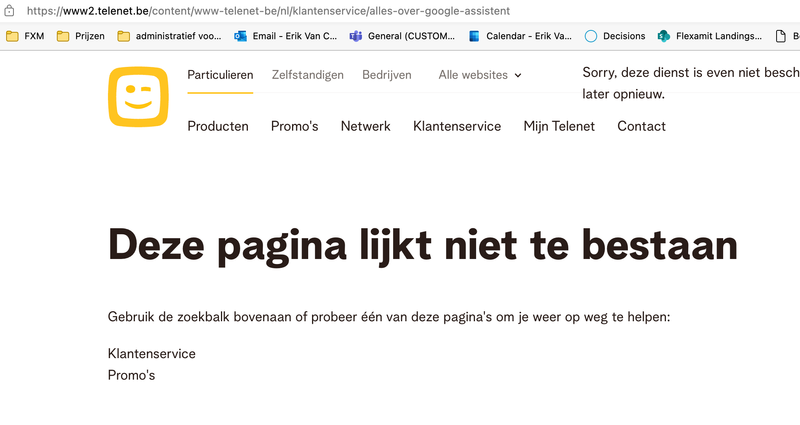Follow the Klantenservice link below the error message
Image resolution: width=800 pixels, height=425 pixels.
pos(151,354)
